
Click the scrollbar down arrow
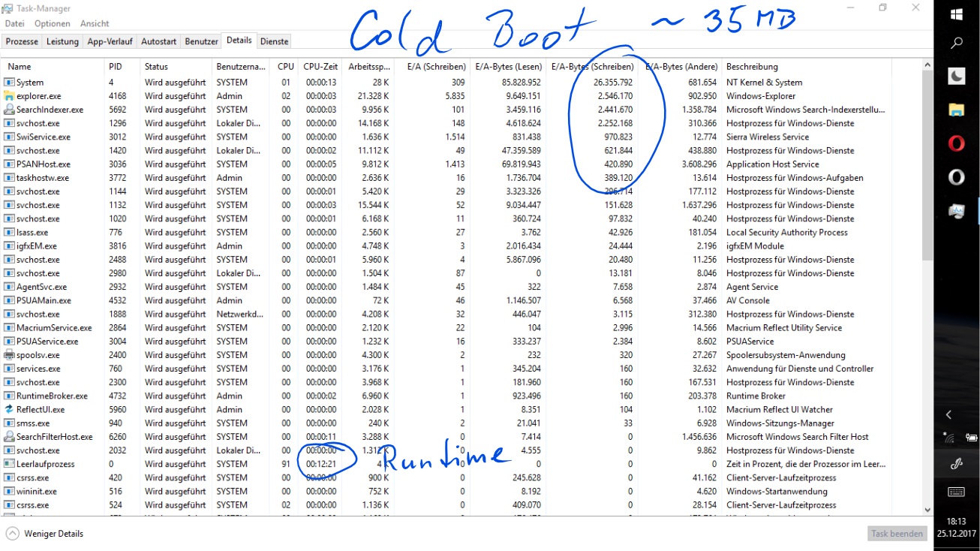click(x=927, y=510)
